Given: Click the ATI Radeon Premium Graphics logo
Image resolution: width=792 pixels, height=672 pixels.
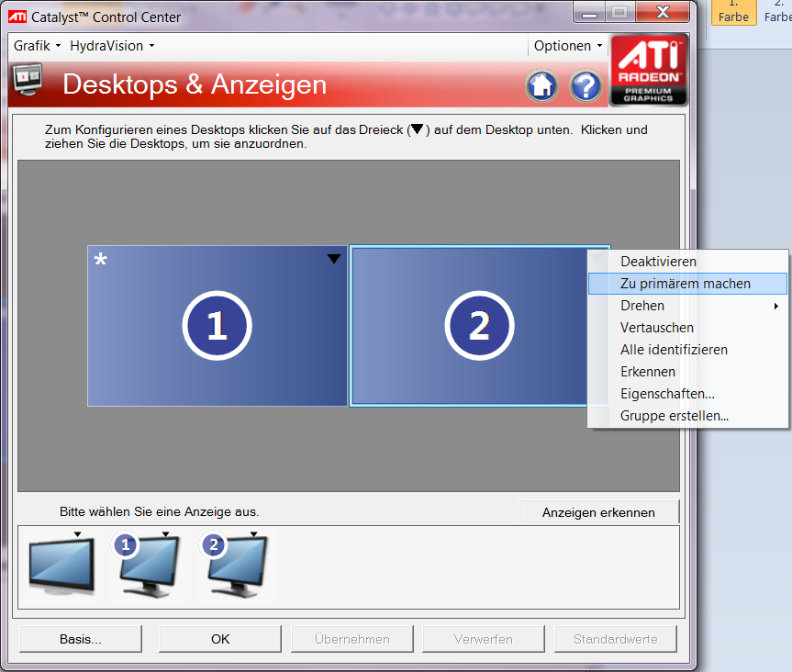Looking at the screenshot, I should [x=649, y=71].
